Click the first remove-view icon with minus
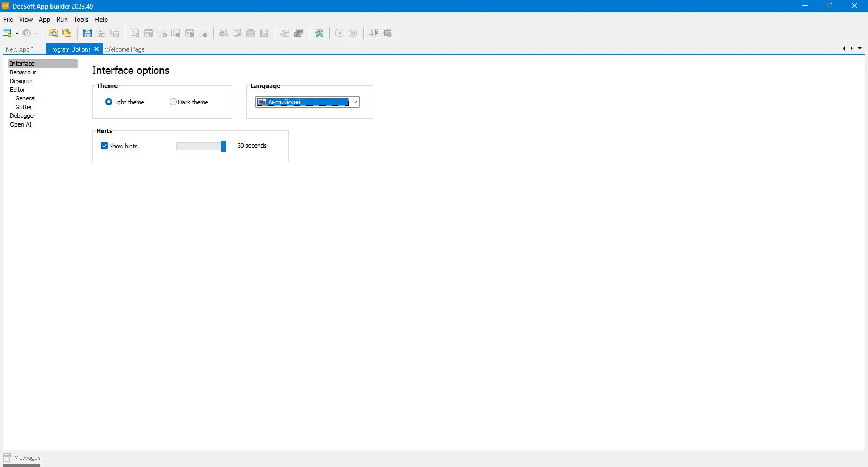 176,33
